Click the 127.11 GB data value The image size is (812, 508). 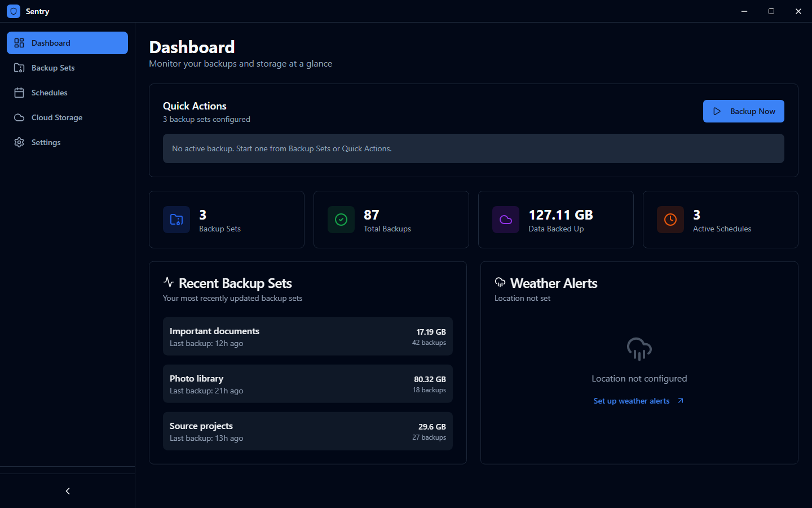click(561, 215)
